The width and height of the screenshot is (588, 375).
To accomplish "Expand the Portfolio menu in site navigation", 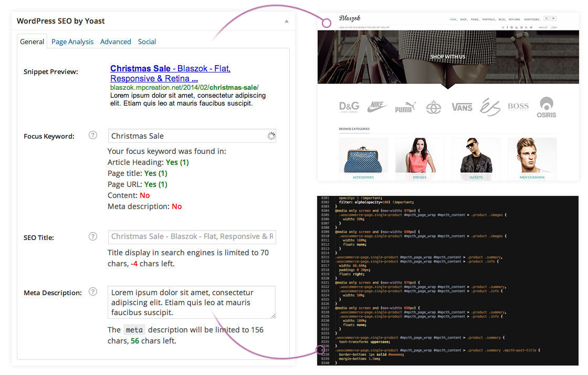I will tap(489, 19).
